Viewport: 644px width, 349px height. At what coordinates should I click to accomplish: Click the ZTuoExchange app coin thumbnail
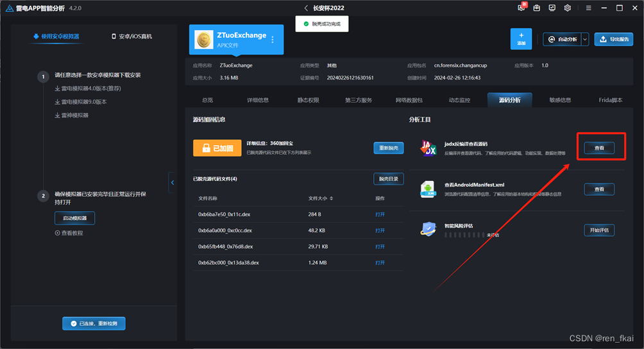coord(204,39)
